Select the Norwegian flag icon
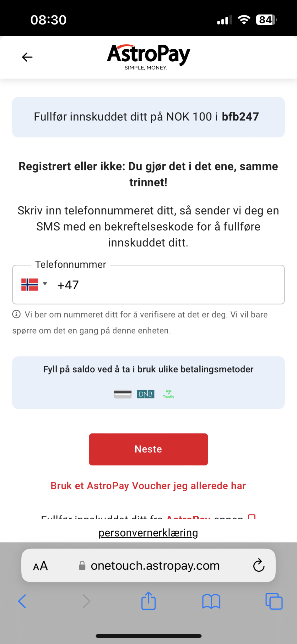Screen dimensions: 297x644 click(30, 285)
